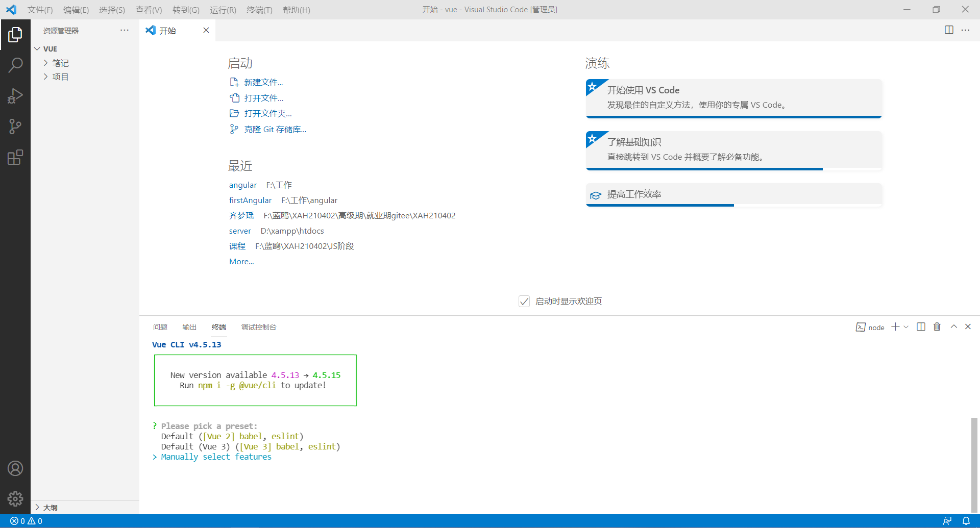The image size is (980, 528).
Task: Toggle 启动时显示欢迎页 checkbox
Action: click(x=524, y=301)
